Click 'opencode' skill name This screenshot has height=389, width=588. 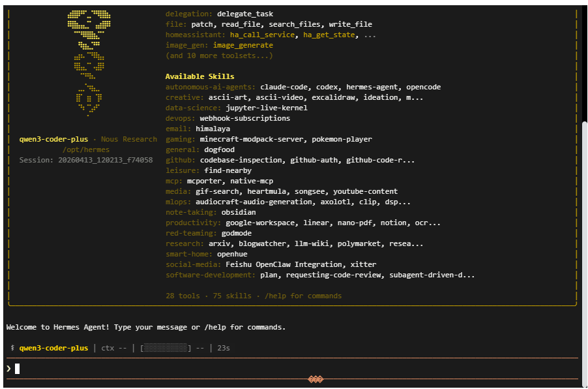423,87
